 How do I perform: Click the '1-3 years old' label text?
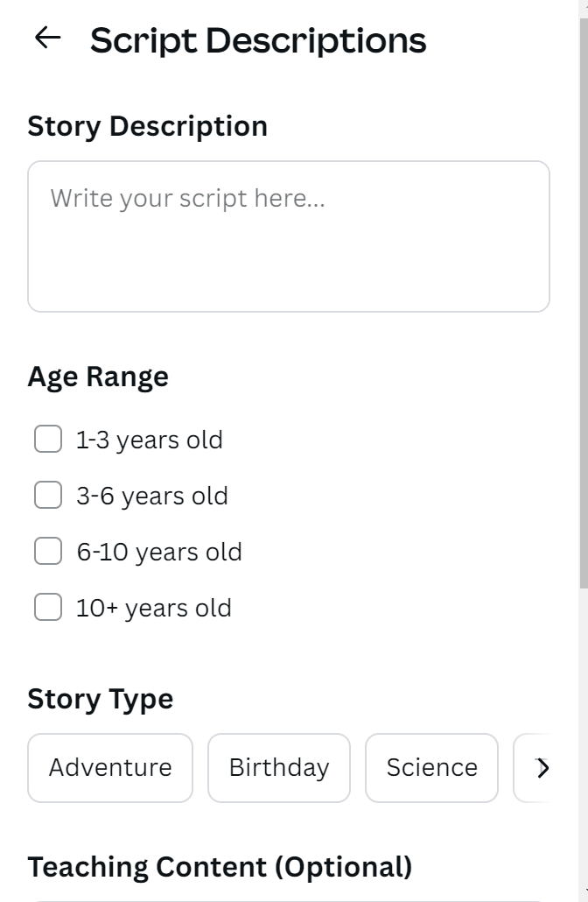[150, 440]
